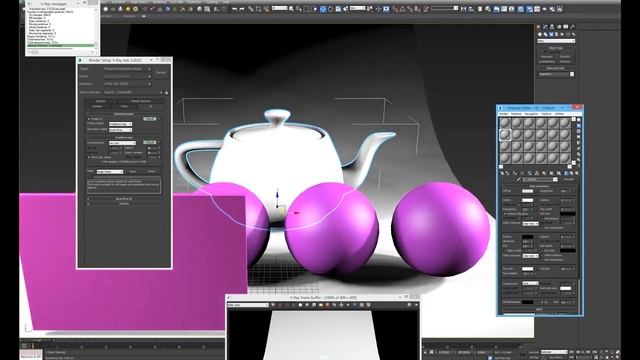Click the pick-material eyedropper icon
Screen dimensions: 640x360
(x=518, y=180)
